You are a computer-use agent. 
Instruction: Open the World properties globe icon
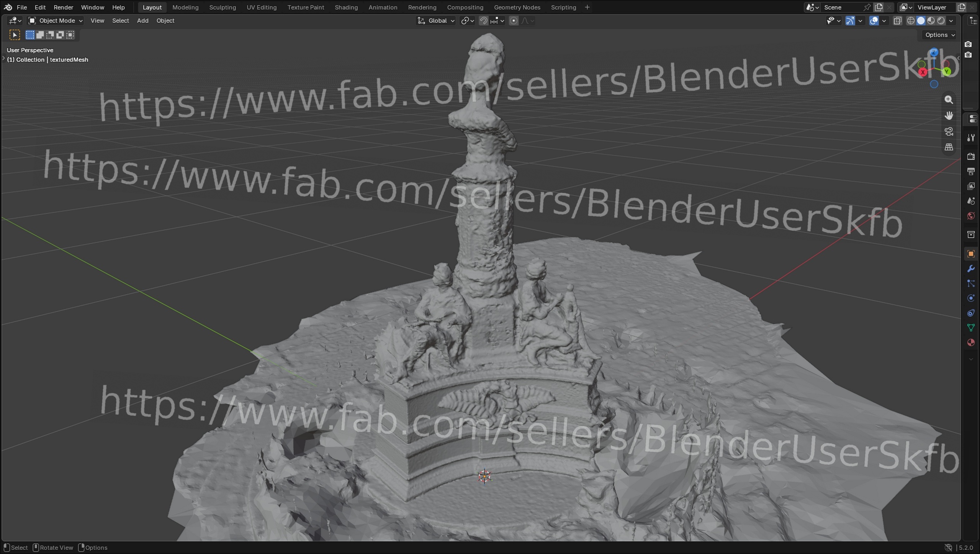pyautogui.click(x=970, y=216)
